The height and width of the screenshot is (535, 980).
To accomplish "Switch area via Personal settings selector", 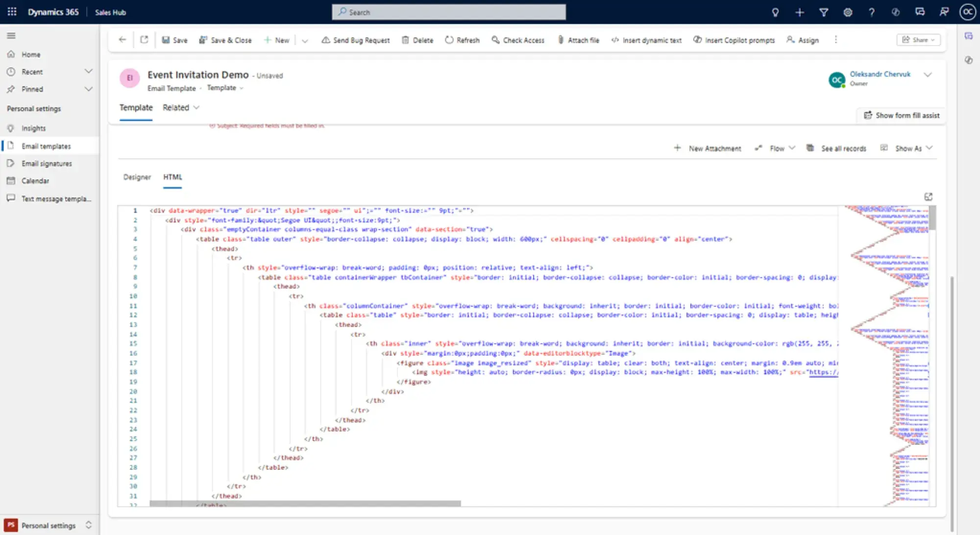I will 49,525.
